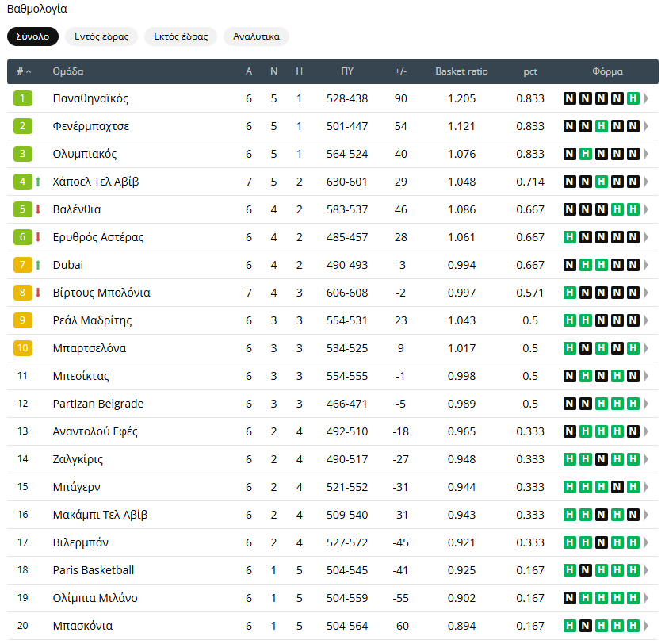Click the green H form badge for Ολυμπιακός

(x=585, y=154)
